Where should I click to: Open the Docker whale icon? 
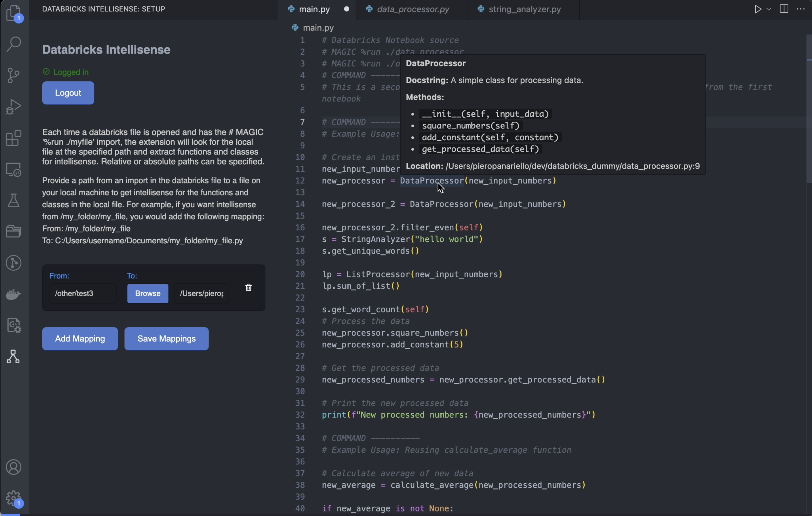[14, 294]
